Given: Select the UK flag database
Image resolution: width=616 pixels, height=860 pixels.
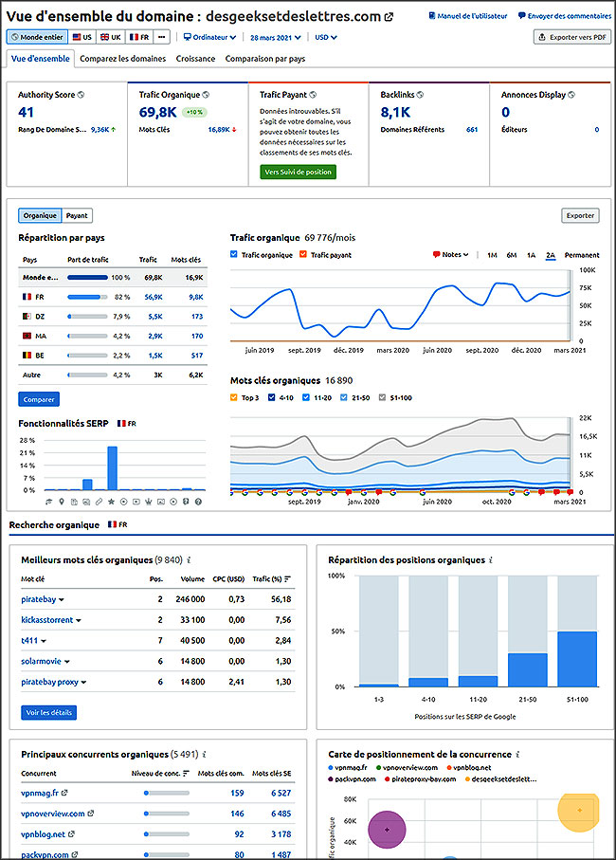Looking at the screenshot, I should coord(111,37).
